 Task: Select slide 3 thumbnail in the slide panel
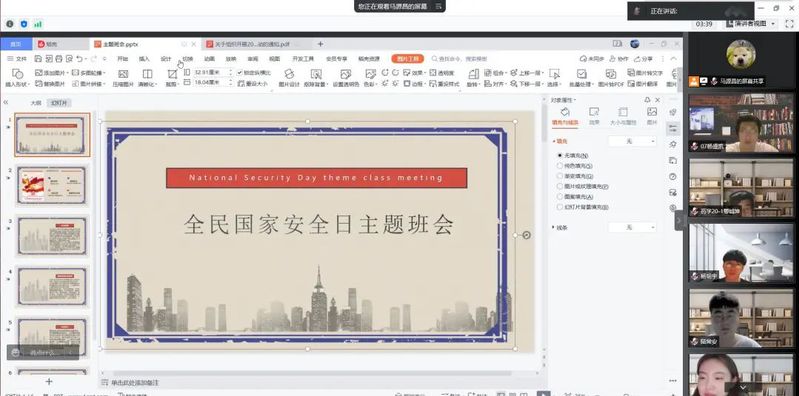tap(51, 235)
